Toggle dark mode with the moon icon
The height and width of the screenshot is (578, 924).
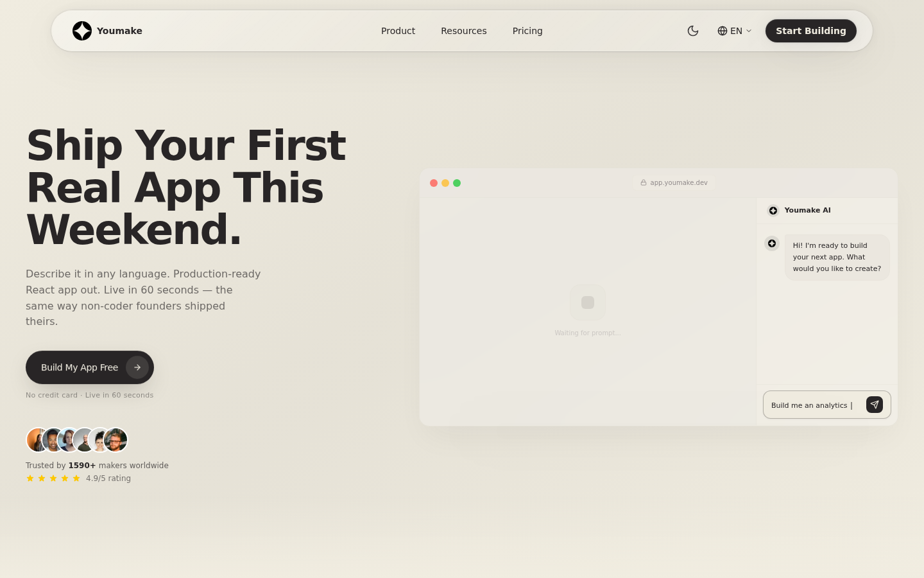point(693,31)
